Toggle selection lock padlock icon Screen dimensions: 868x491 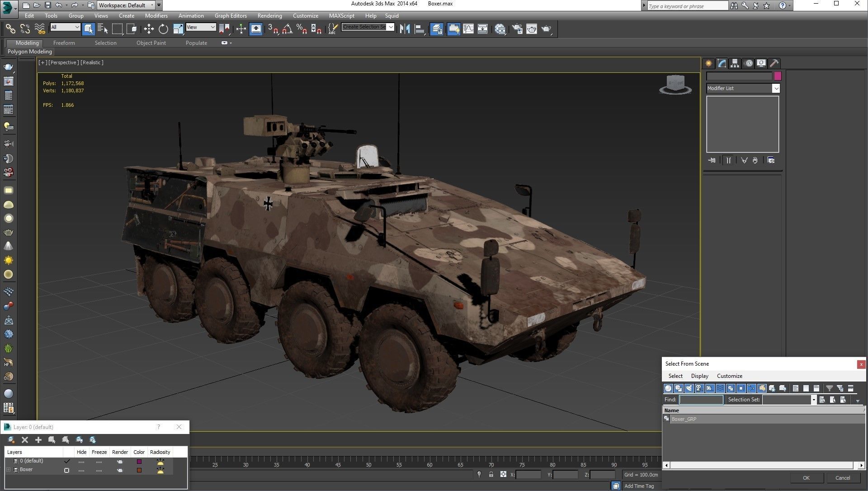coord(491,474)
